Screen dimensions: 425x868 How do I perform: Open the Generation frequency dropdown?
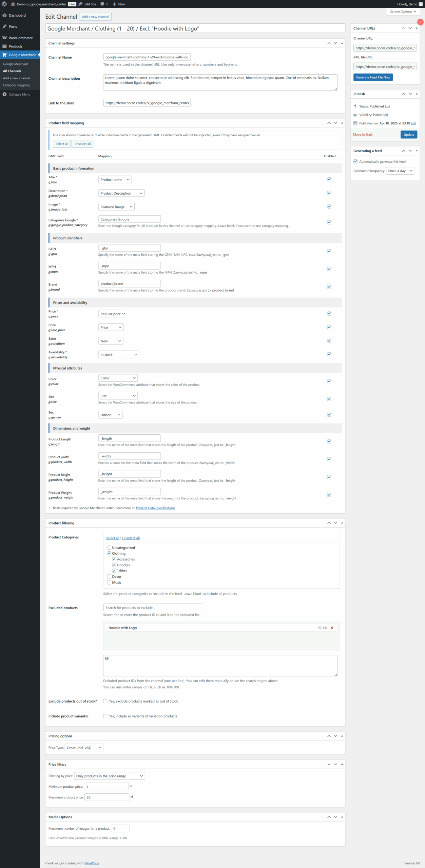[400, 171]
